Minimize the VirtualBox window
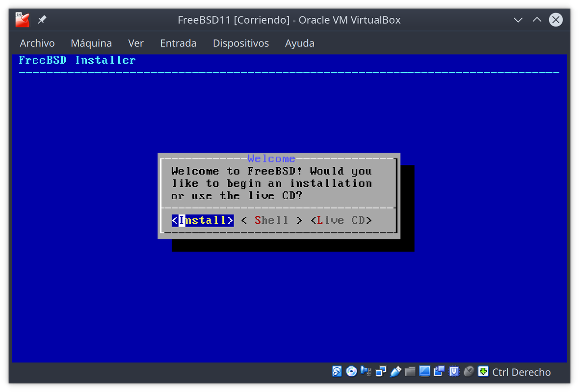 (x=518, y=20)
